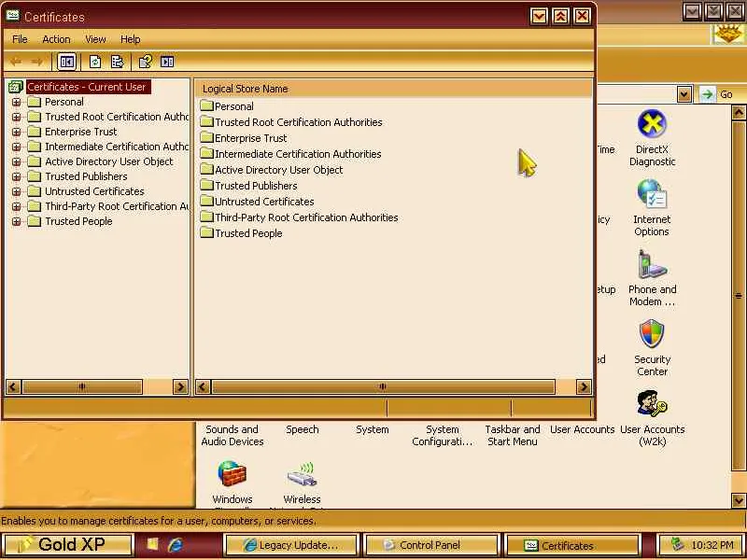
Task: Click Taskbar and Start Menu label
Action: (512, 435)
